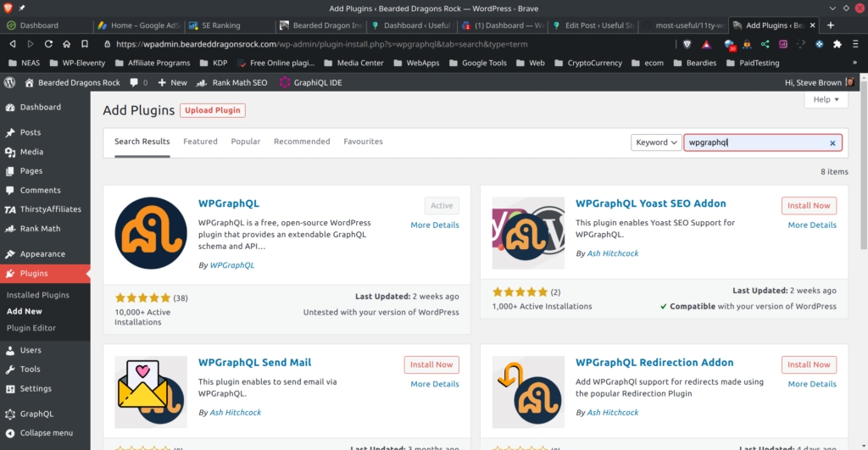Open More Details for WPGraphQL plugin
This screenshot has height=450, width=868.
[x=435, y=225]
